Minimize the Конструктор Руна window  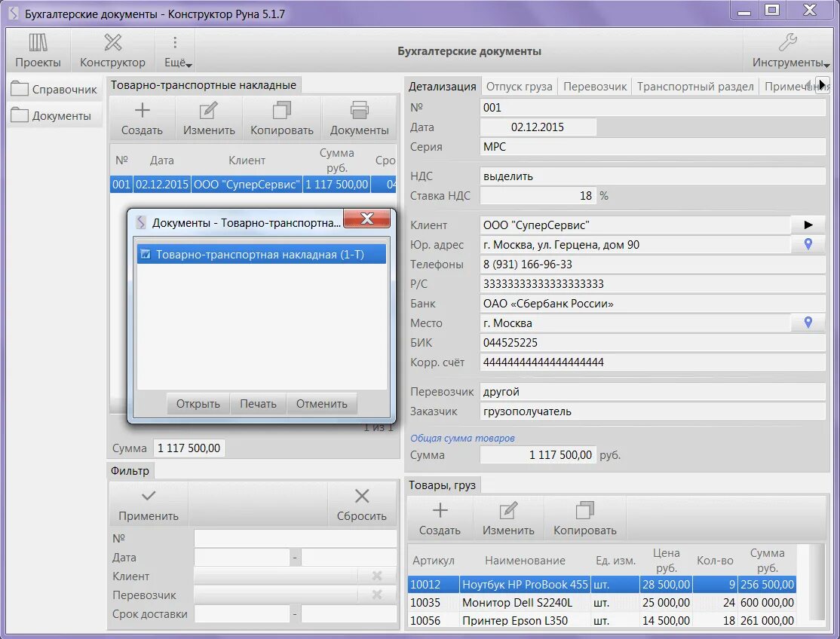point(744,10)
